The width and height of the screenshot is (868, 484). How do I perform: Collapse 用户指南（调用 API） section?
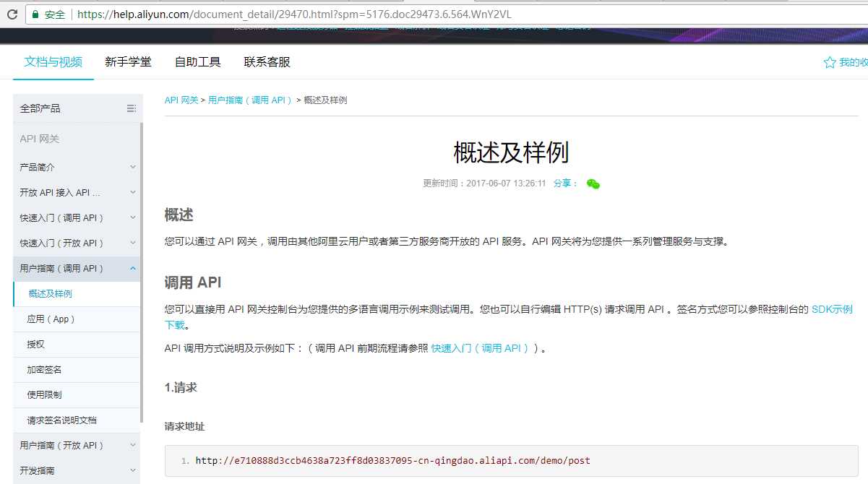click(77, 268)
